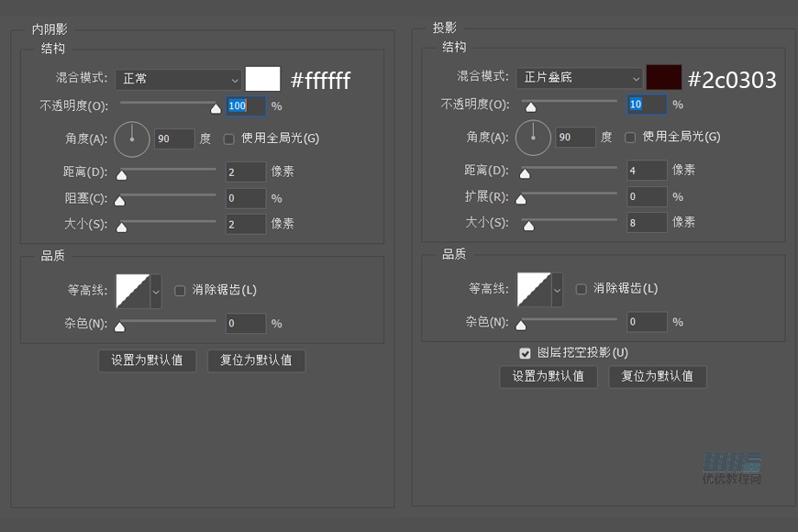
Task: Click the white Inner Shadow color swatch
Action: [x=264, y=79]
